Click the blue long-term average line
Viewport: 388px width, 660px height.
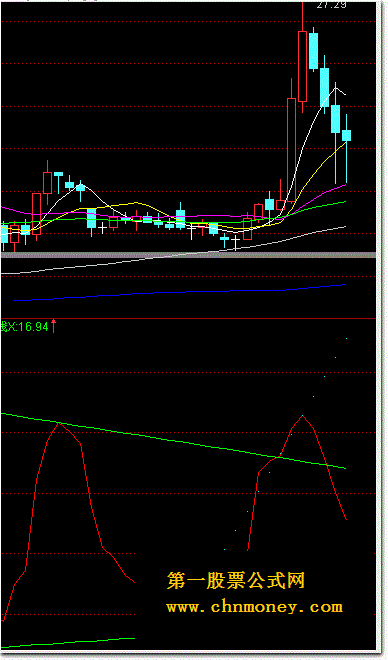point(180,293)
